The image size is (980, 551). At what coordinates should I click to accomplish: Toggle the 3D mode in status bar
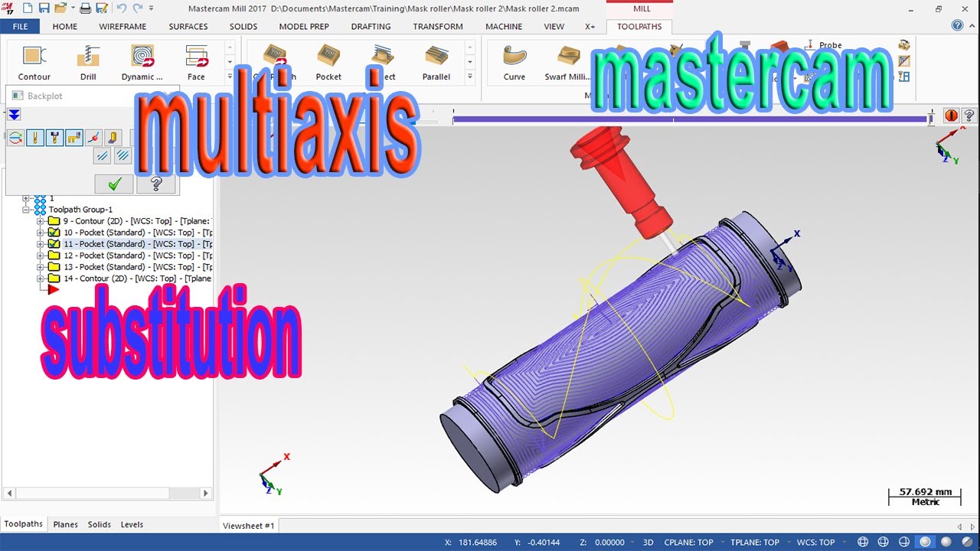coord(648,543)
